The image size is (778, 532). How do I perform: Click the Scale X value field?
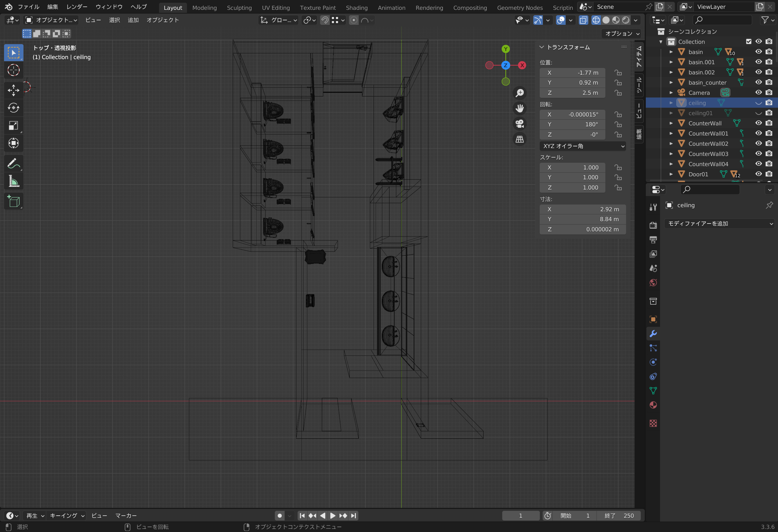[572, 167]
